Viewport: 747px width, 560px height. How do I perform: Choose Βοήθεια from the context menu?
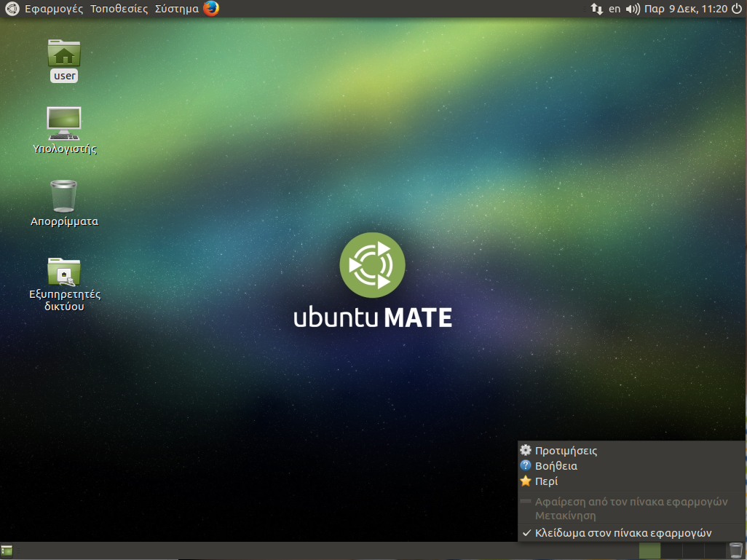556,466
